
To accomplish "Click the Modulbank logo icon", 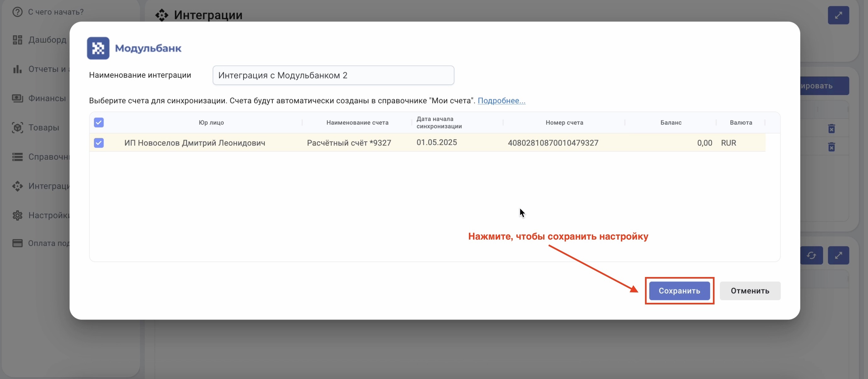I will pyautogui.click(x=98, y=48).
